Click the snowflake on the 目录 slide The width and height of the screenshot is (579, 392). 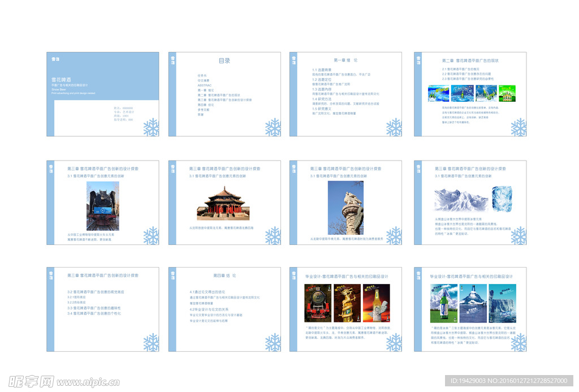pyautogui.click(x=273, y=127)
